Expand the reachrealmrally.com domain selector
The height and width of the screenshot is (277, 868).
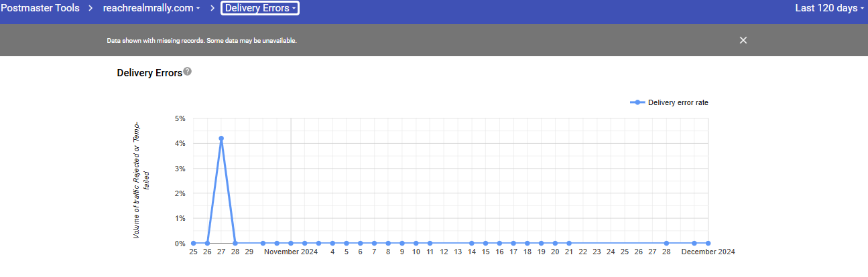coord(151,8)
